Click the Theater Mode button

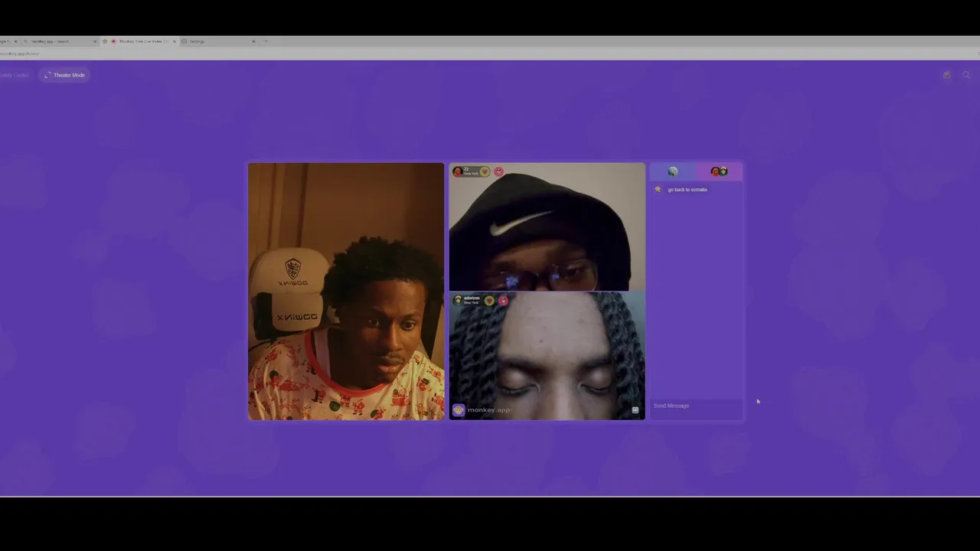[64, 75]
